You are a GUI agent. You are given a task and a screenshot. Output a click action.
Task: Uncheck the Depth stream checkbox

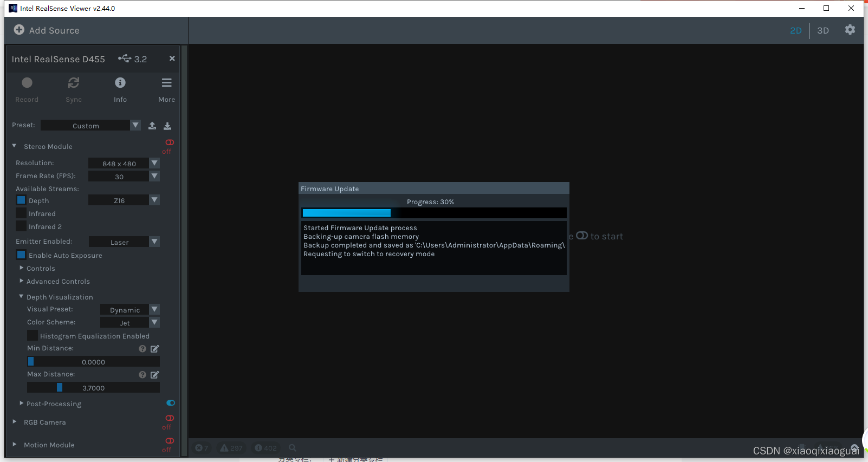coord(21,200)
